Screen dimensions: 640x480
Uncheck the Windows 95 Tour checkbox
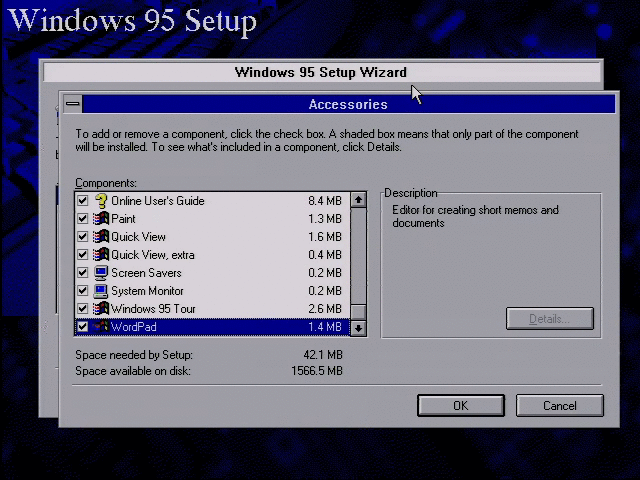point(83,309)
